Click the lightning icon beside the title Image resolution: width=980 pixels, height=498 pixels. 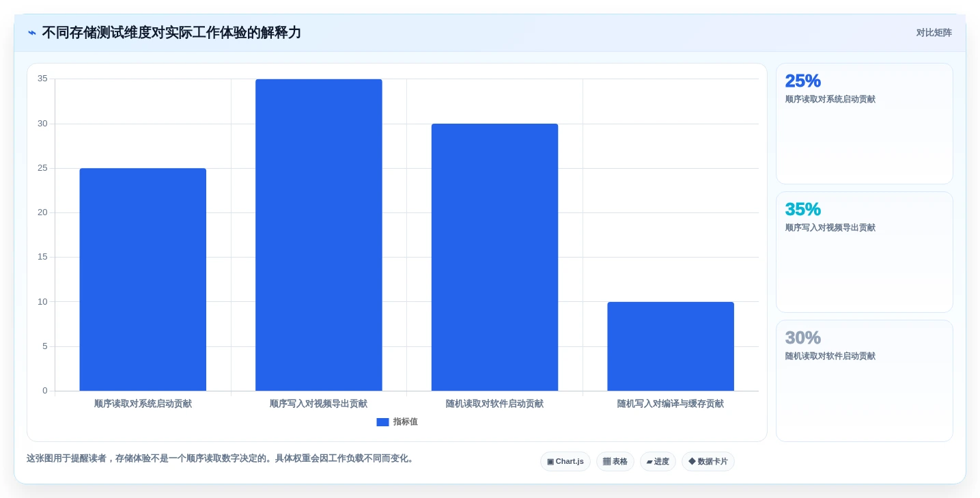pos(32,33)
